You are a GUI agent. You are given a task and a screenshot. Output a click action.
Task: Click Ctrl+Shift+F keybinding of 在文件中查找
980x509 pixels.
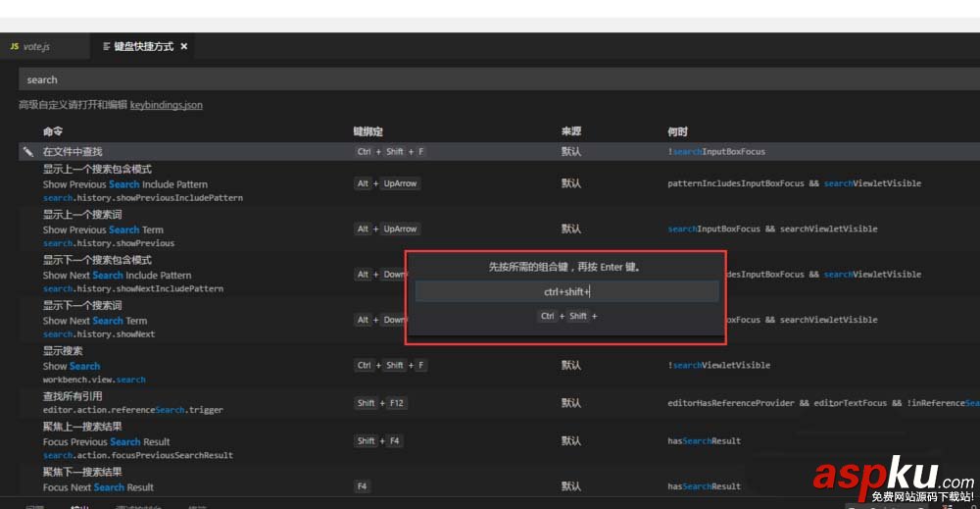[391, 151]
